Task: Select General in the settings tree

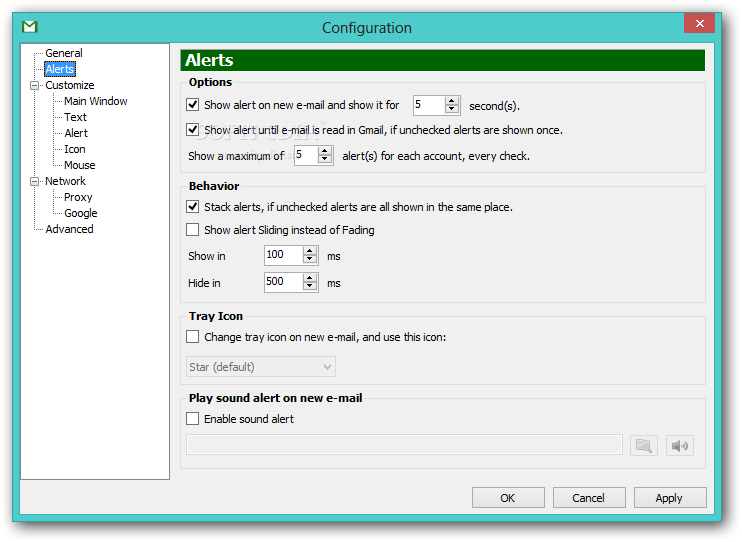Action: tap(64, 53)
